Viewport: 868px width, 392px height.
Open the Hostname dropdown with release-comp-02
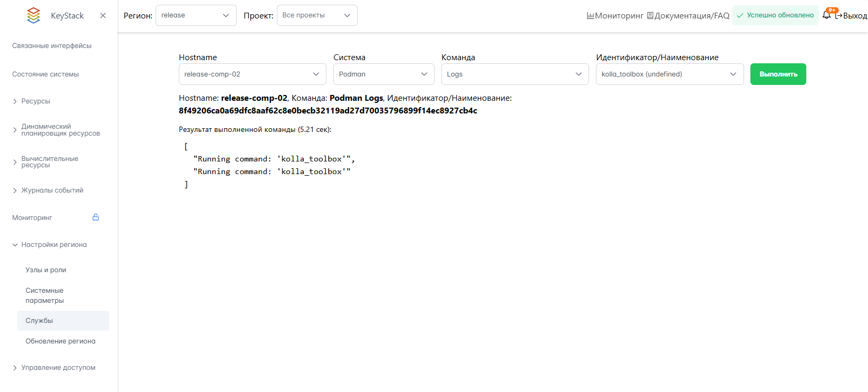[252, 74]
